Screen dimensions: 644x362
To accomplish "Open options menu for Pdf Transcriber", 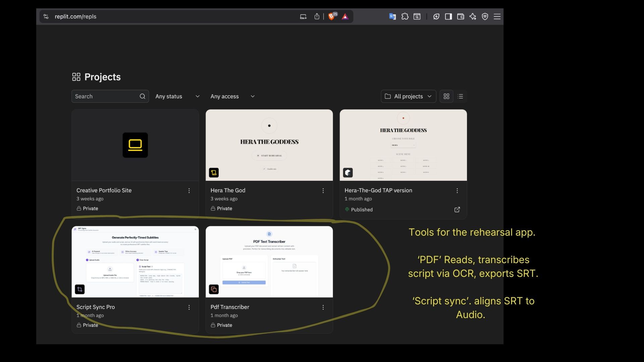I will tap(323, 307).
